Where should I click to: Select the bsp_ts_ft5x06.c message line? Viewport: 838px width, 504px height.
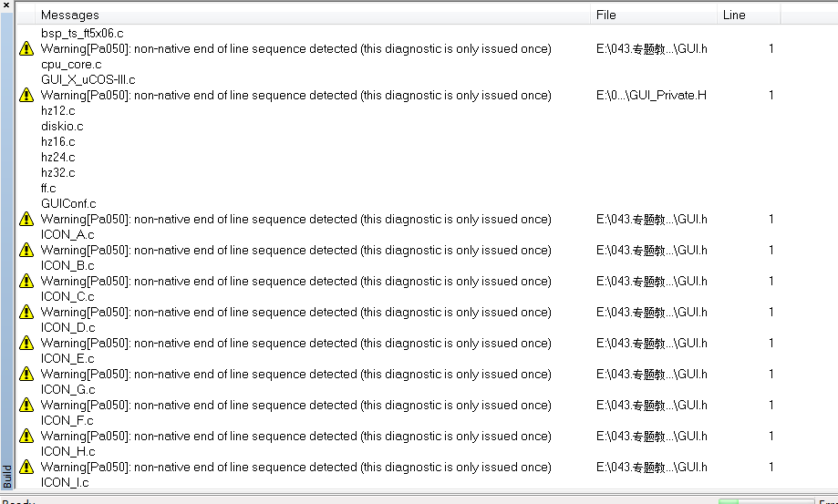(82, 33)
